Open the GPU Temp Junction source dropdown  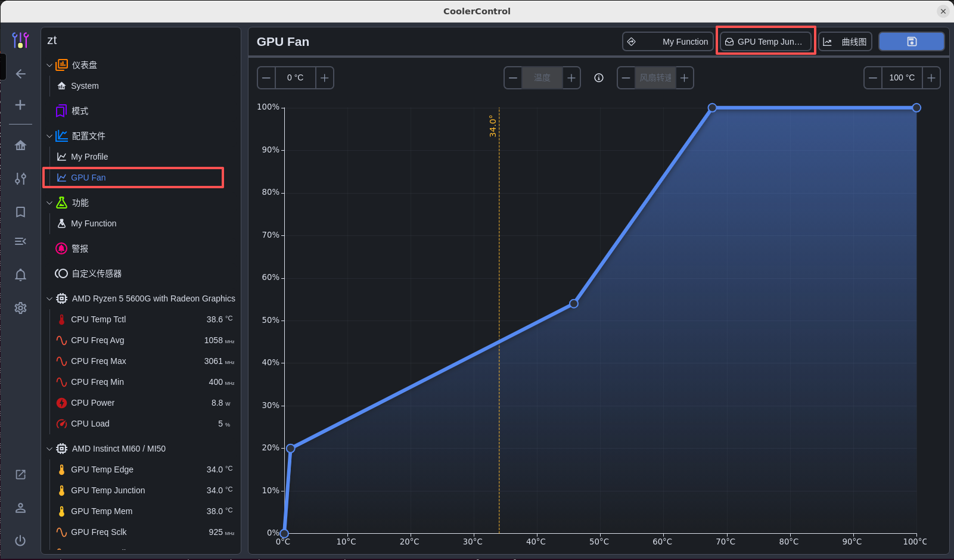(x=766, y=42)
